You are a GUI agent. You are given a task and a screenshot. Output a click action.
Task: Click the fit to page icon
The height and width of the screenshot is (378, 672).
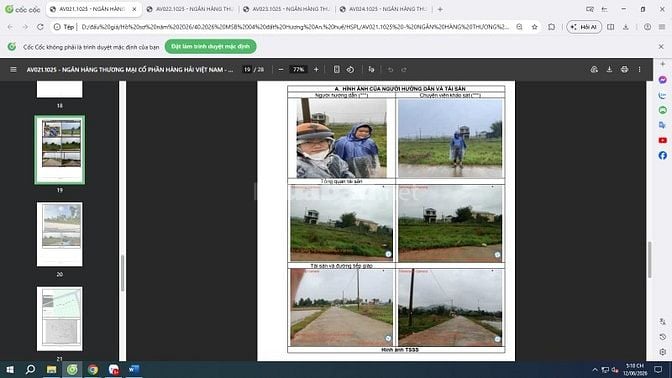click(x=336, y=69)
